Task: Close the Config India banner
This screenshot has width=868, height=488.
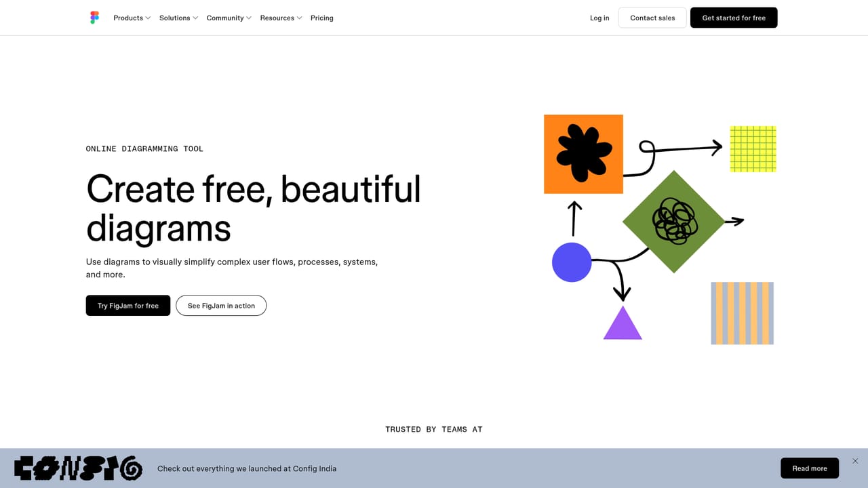Action: click(x=855, y=461)
